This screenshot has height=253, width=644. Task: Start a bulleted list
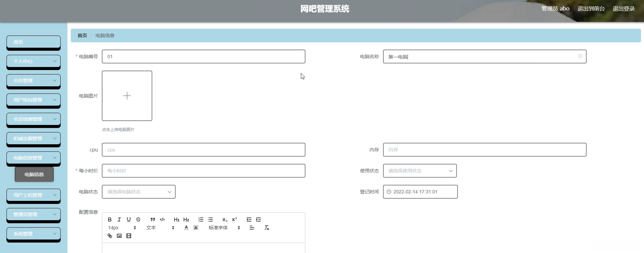(211, 220)
